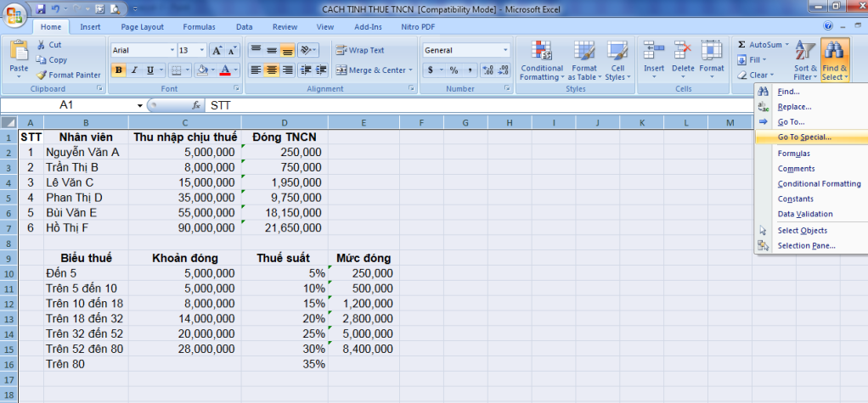The width and height of the screenshot is (868, 403).
Task: Apply Accounting dollar number format
Action: click(431, 70)
